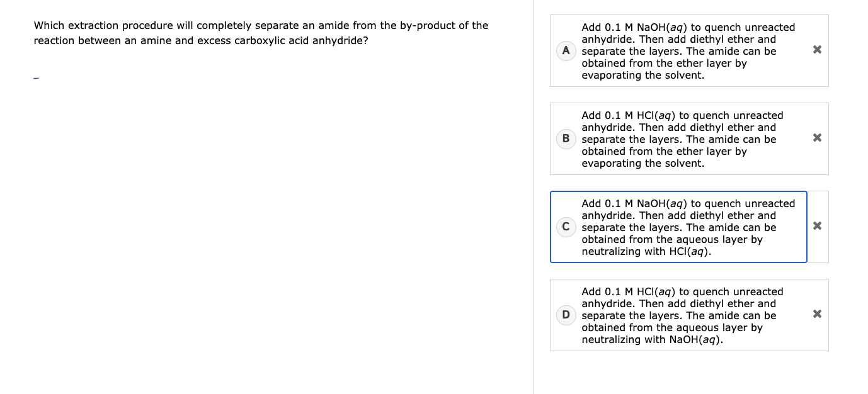Click 'evaporating the solvent' in option B
Image resolution: width=868 pixels, height=394 pixels.
(642, 164)
